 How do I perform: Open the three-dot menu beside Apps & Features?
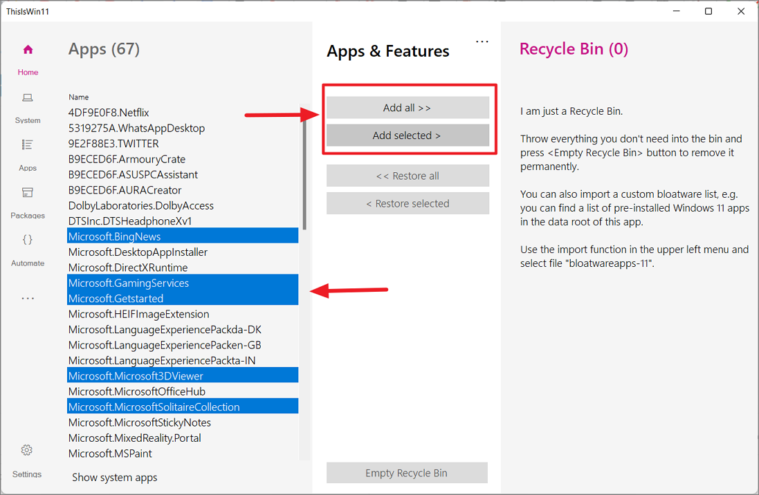(x=482, y=42)
